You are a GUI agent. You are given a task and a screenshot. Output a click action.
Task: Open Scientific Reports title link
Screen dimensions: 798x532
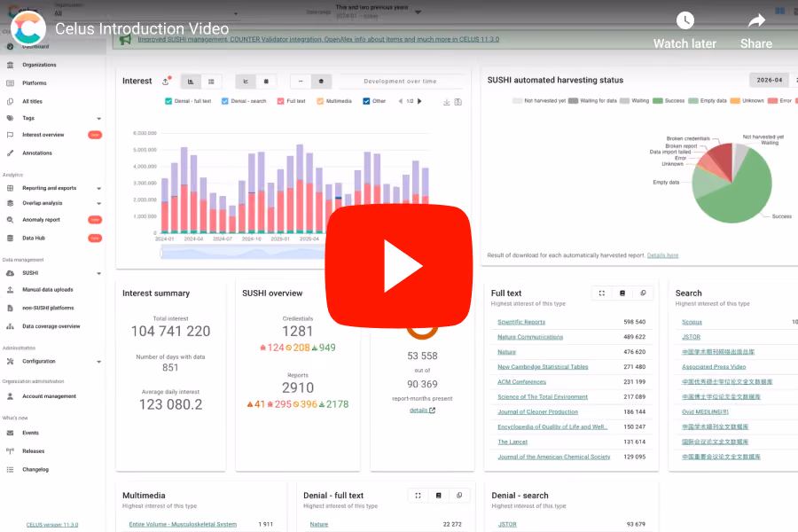click(521, 322)
